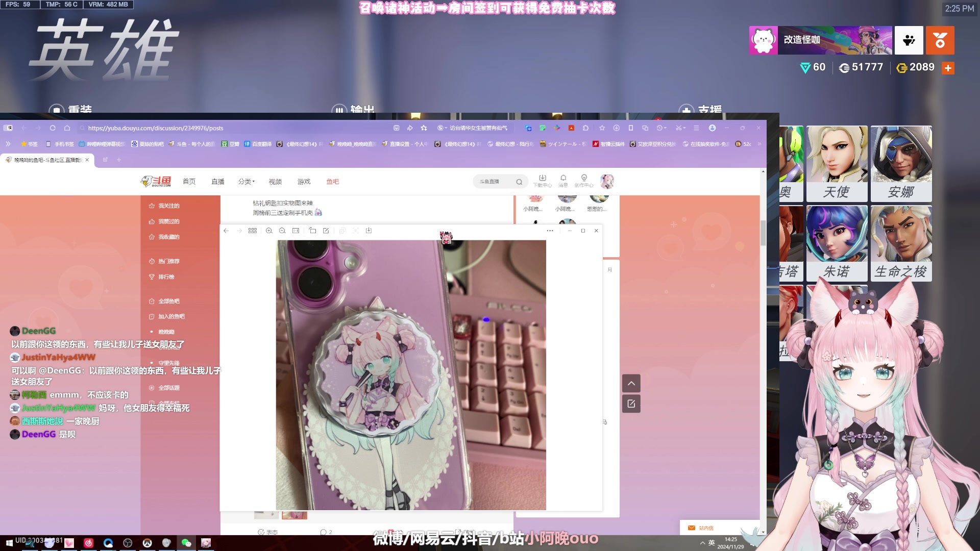Open 全部鱼吧 in the sidebar

click(x=164, y=301)
